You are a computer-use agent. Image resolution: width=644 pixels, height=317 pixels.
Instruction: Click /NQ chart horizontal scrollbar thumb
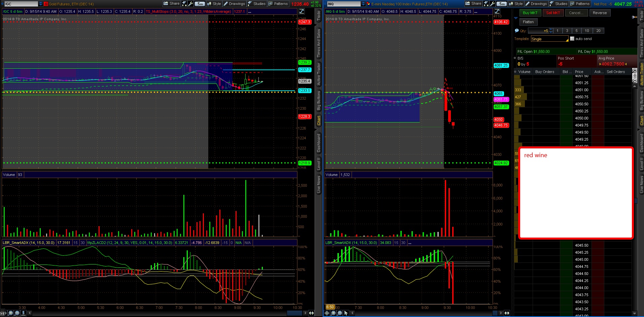pos(495,313)
